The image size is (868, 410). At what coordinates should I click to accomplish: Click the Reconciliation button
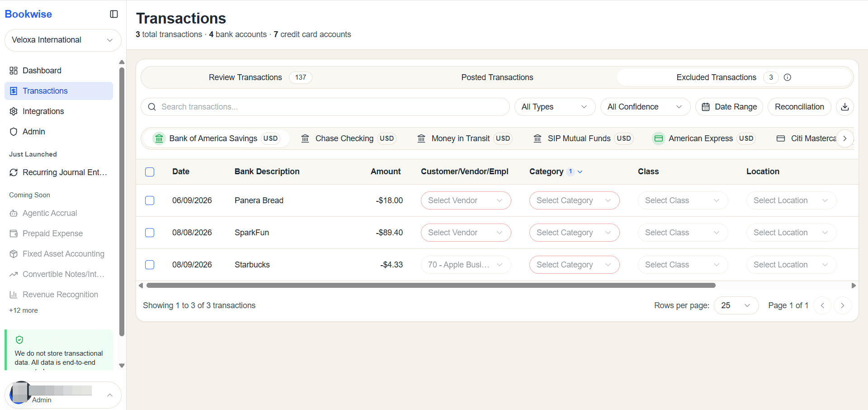[799, 107]
